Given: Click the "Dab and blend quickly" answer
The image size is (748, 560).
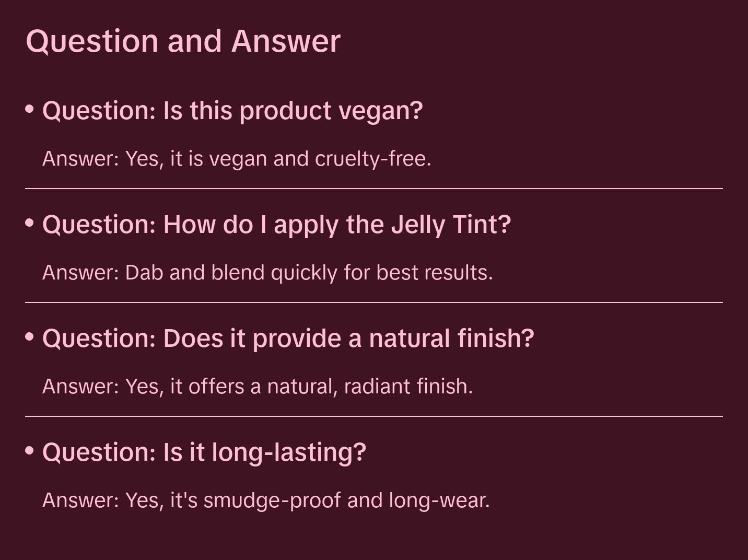Looking at the screenshot, I should (267, 273).
